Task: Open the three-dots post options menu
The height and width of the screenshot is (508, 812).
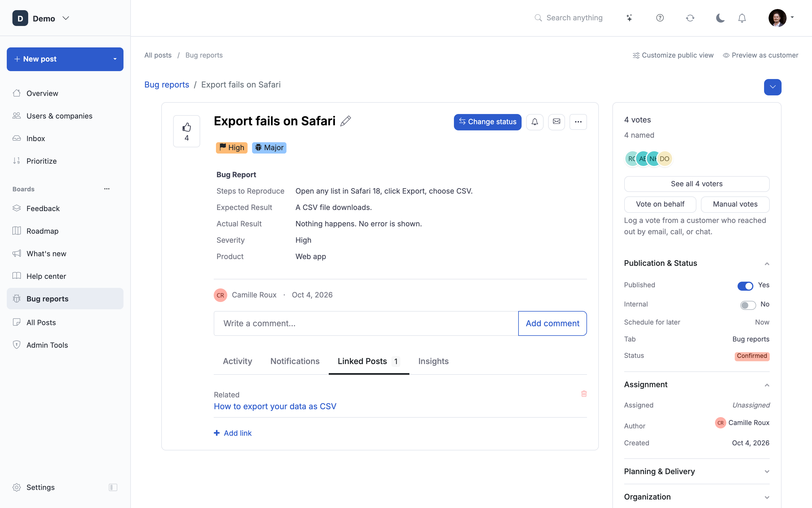Action: (578, 122)
